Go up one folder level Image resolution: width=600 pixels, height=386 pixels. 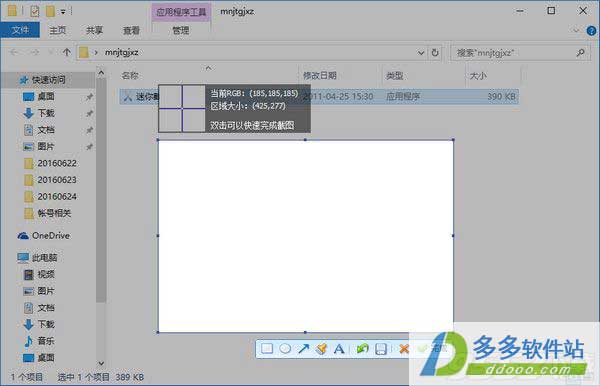click(67, 52)
